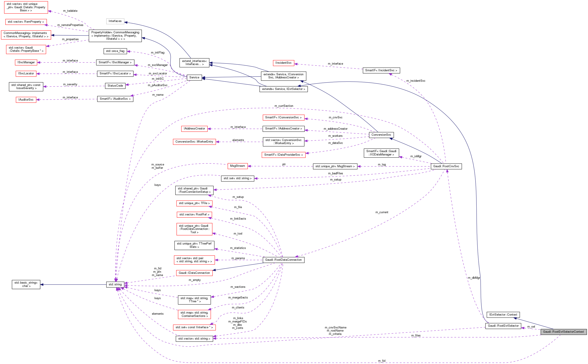588x364 pixels.
Task: Click the std::unique_ptr< TFile > node
Action: click(x=194, y=203)
